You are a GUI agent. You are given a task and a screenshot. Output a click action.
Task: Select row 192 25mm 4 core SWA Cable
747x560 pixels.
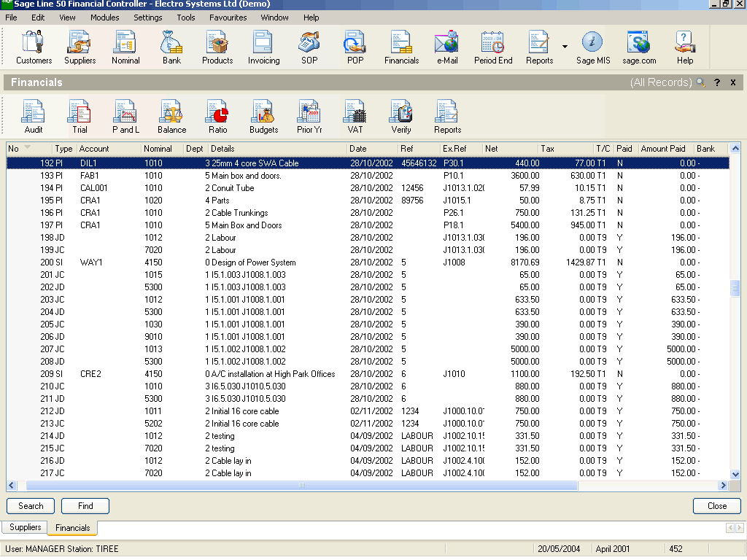pos(368,163)
